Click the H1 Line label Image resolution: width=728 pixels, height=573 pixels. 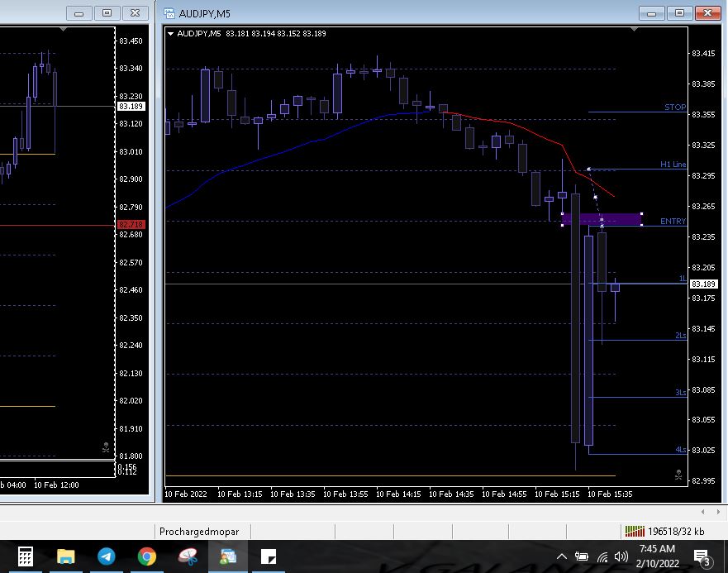673,165
